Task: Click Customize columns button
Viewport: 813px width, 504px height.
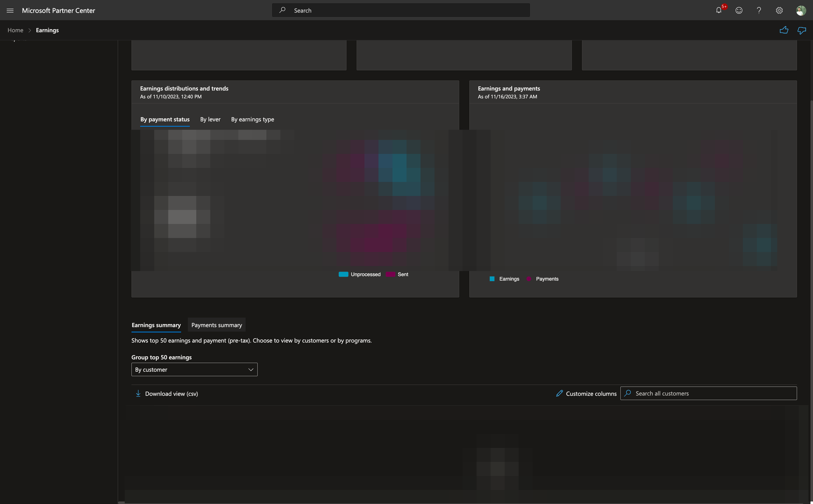Action: (586, 393)
